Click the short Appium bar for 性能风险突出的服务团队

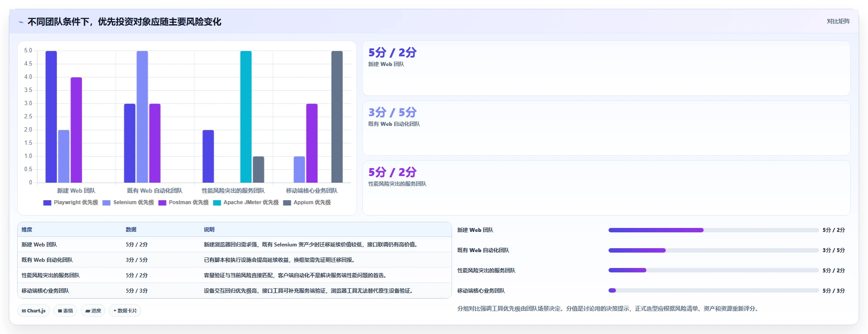259,169
